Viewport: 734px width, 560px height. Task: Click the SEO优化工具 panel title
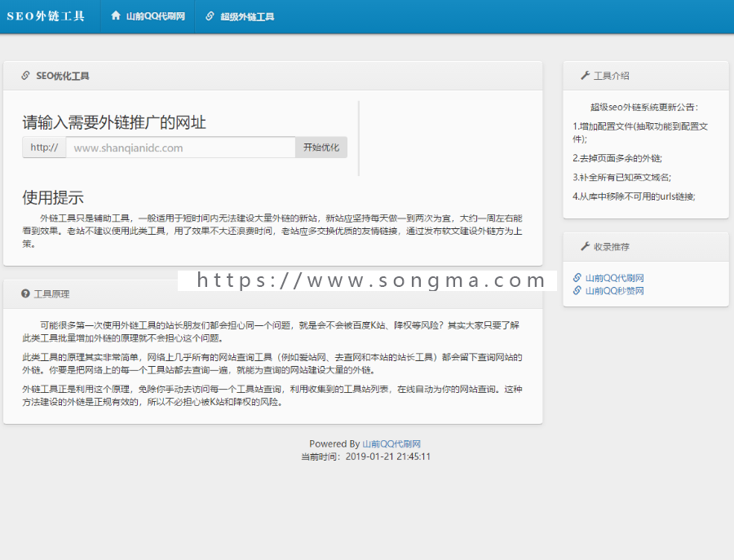[x=62, y=76]
